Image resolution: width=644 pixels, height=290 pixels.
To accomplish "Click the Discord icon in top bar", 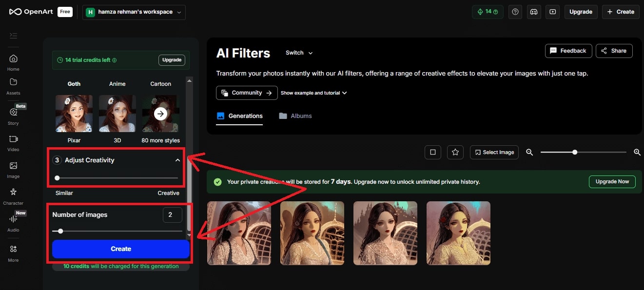I will coord(534,12).
